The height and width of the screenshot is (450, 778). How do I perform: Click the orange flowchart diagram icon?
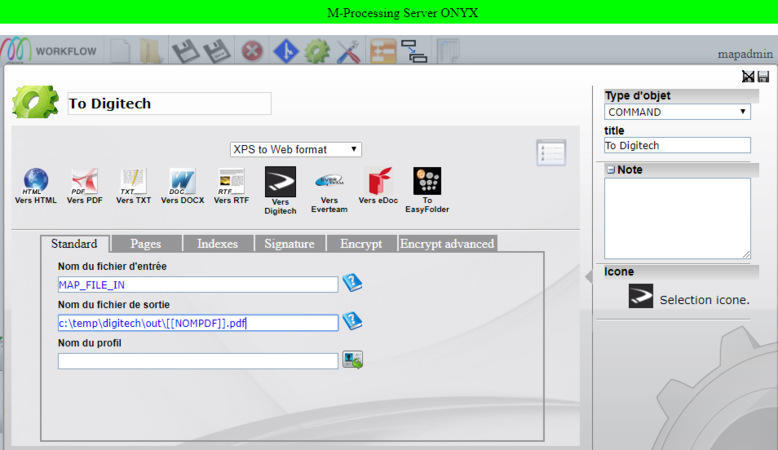tap(383, 51)
